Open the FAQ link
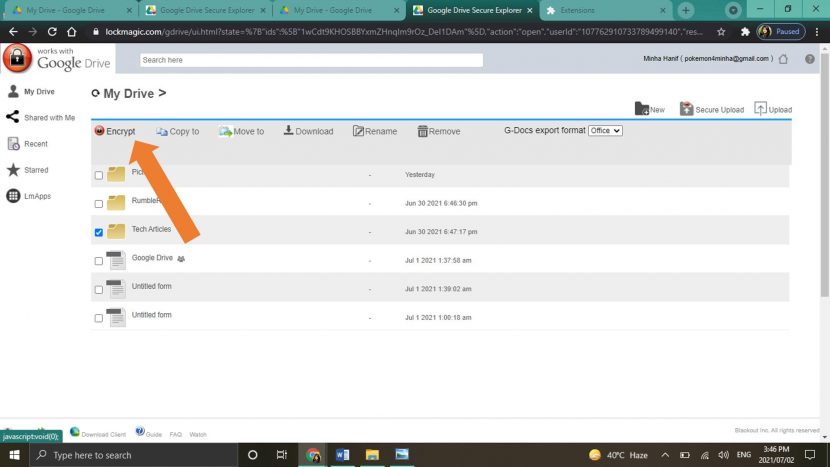The height and width of the screenshot is (467, 830). pyautogui.click(x=176, y=434)
